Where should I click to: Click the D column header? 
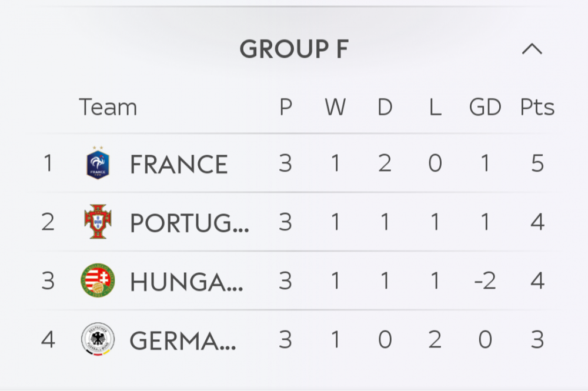click(x=385, y=108)
